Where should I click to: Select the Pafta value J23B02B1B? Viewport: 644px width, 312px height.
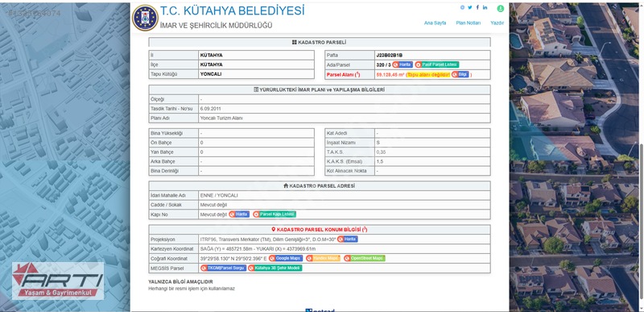click(389, 55)
